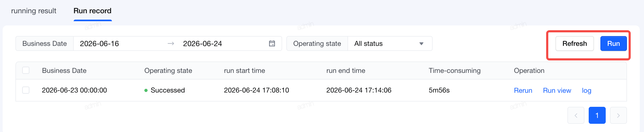Image resolution: width=644 pixels, height=132 pixels.
Task: Open the calendar icon in date range
Action: [272, 43]
